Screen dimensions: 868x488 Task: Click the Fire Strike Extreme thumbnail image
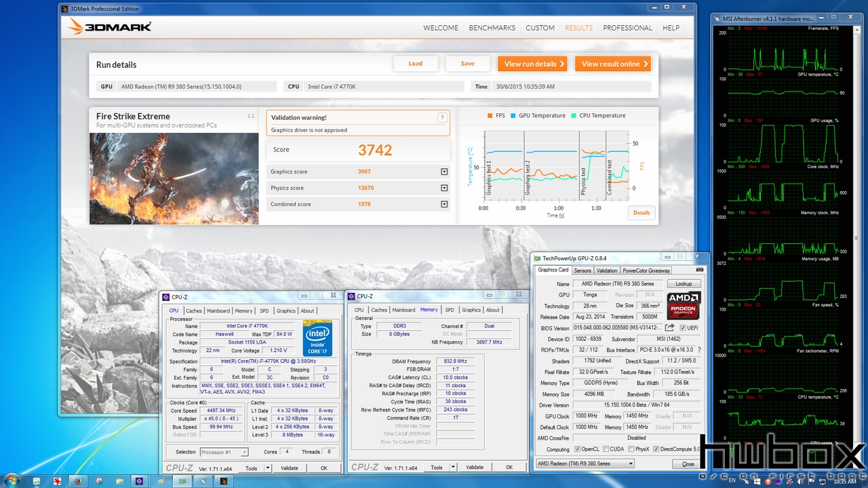174,178
